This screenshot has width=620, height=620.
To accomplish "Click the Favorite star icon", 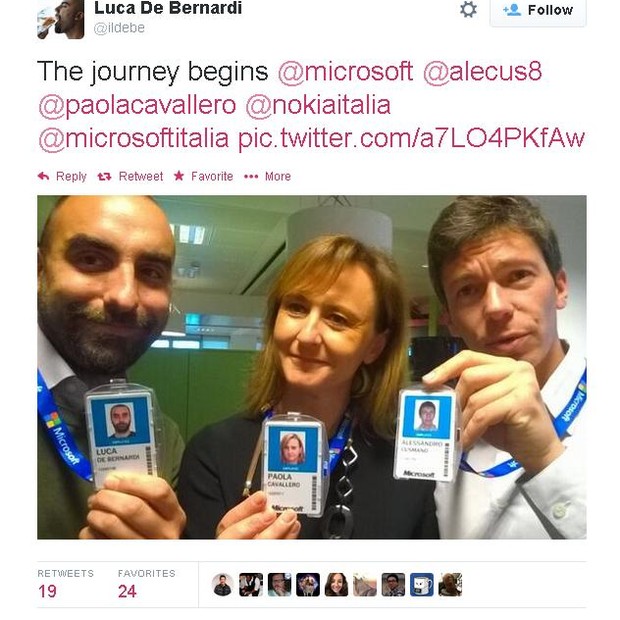I will point(179,176).
